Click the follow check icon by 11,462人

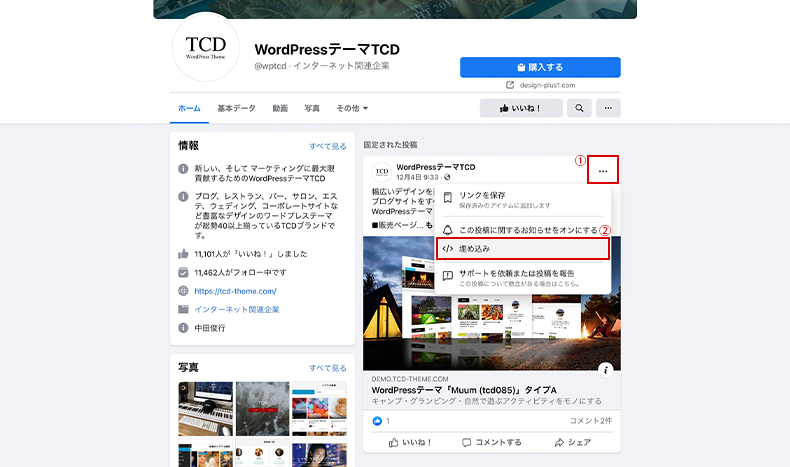tap(183, 272)
